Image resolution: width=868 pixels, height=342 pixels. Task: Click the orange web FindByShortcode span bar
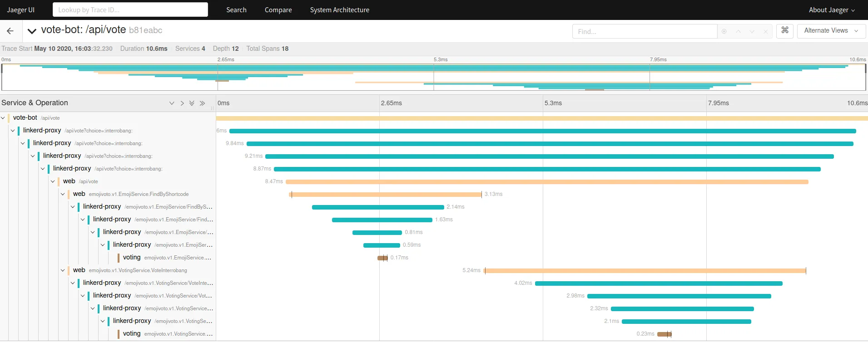(x=386, y=195)
